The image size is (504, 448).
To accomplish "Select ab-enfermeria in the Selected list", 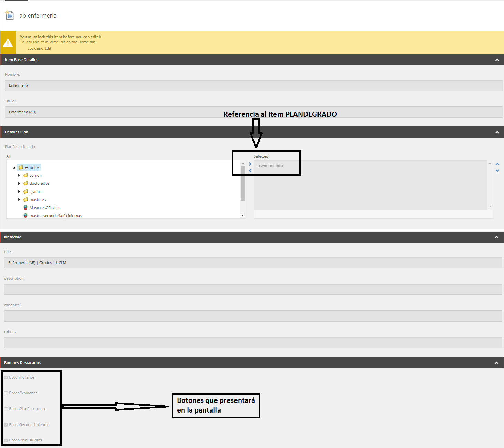I will tap(271, 165).
